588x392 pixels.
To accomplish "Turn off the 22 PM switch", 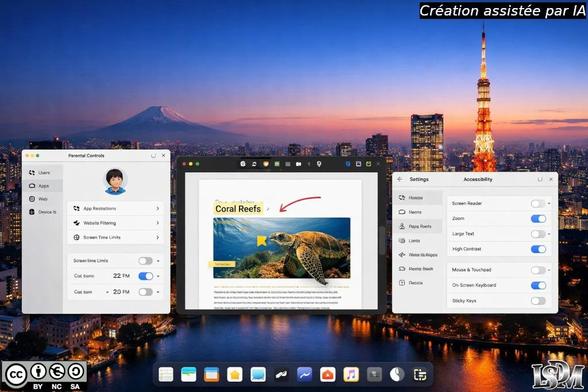I will pos(145,276).
